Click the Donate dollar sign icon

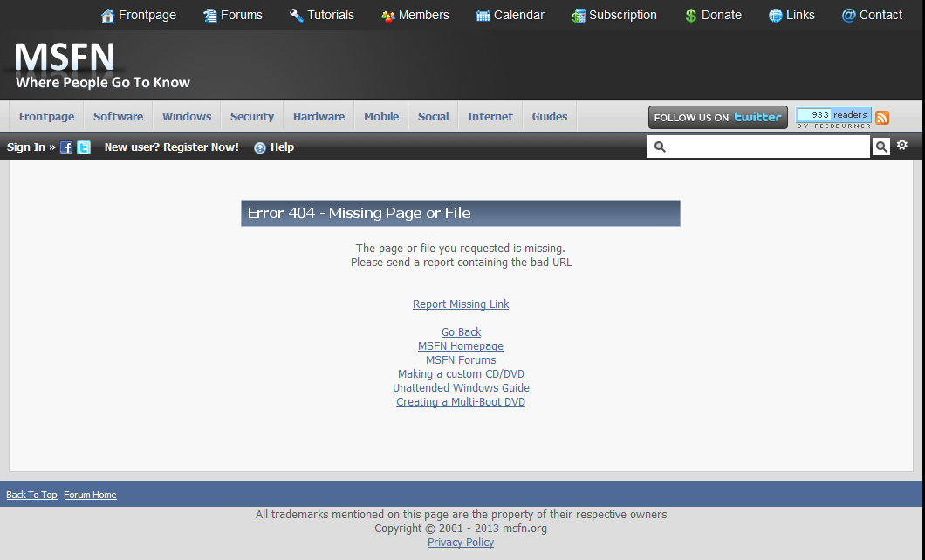(691, 16)
